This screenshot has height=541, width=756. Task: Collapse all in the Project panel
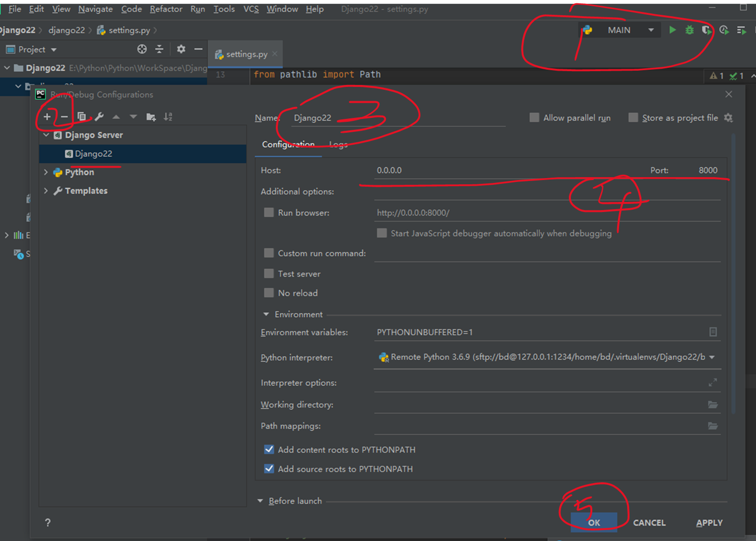[x=159, y=49]
